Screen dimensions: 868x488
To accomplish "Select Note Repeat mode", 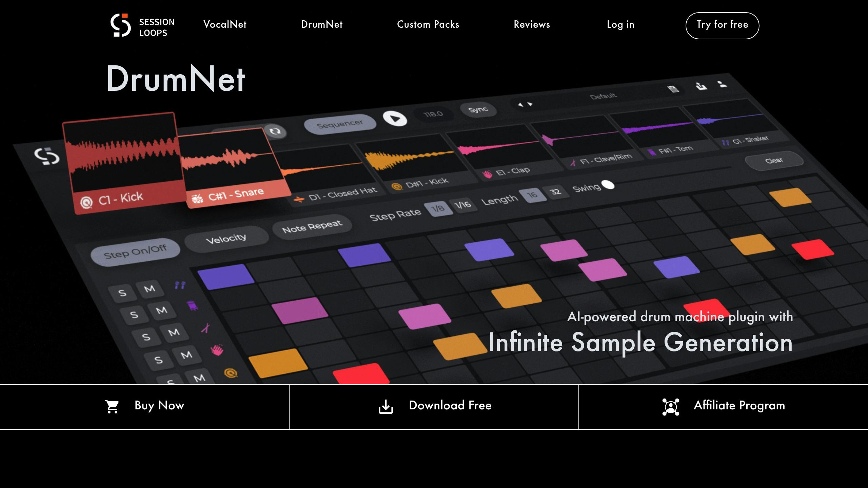I will (312, 226).
